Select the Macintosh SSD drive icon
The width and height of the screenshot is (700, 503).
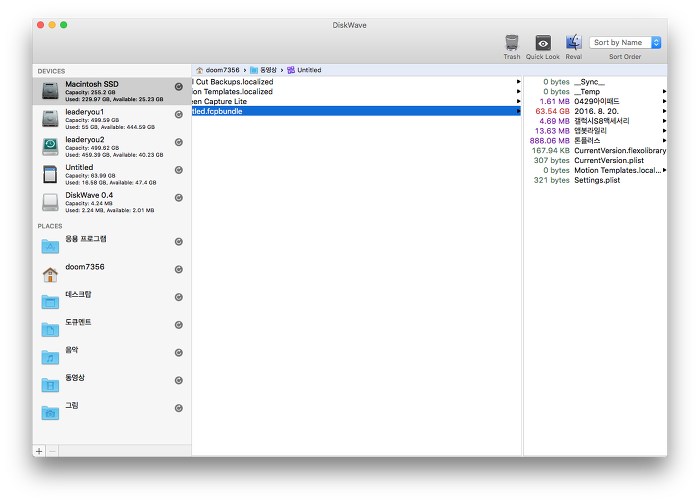pos(50,91)
